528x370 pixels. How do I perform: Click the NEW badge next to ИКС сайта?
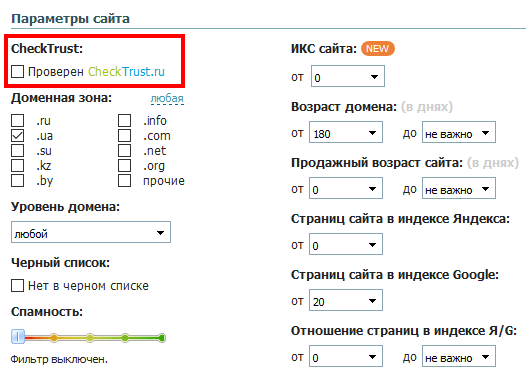[377, 49]
